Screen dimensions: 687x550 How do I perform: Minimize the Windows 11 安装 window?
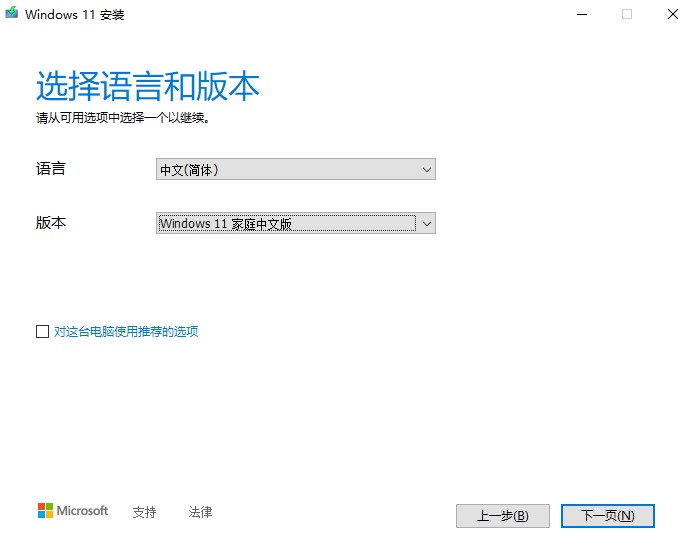pos(582,14)
